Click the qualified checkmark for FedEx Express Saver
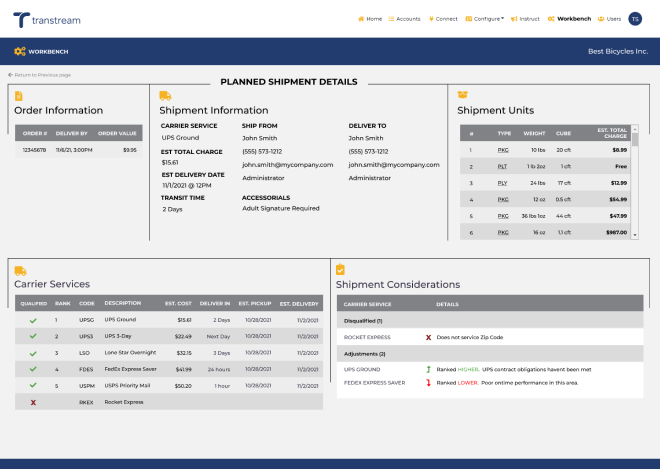660x469 pixels. point(33,369)
